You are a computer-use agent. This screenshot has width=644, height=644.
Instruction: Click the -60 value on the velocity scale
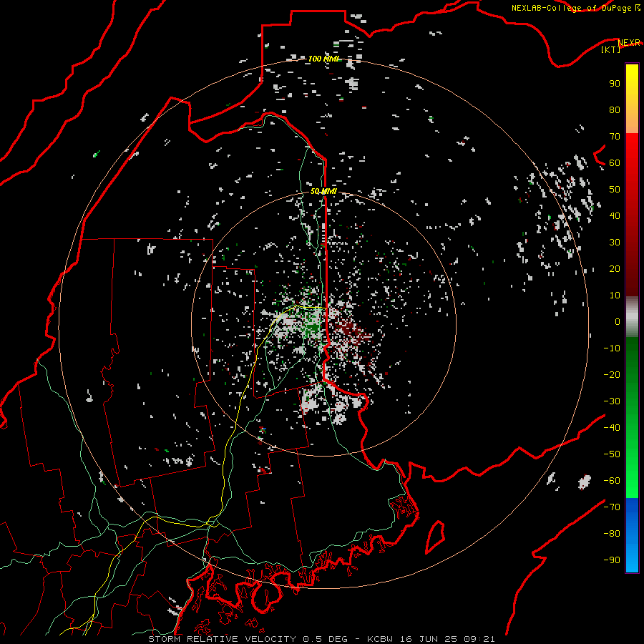[612, 481]
